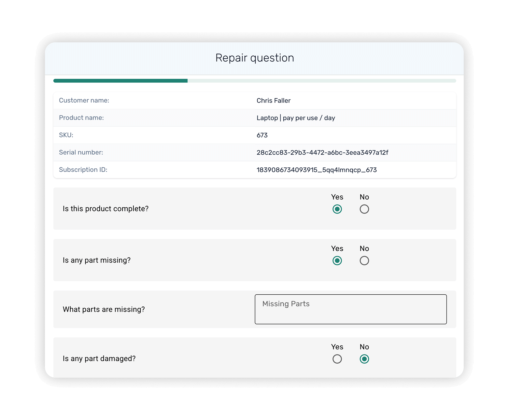508x420 pixels.
Task: Click the "Is any part missing?" label
Action: point(97,260)
